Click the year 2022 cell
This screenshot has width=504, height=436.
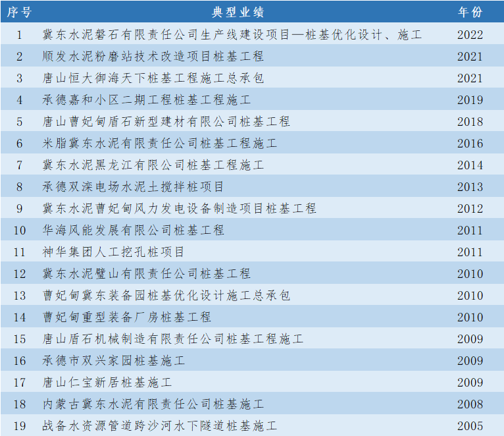(470, 35)
